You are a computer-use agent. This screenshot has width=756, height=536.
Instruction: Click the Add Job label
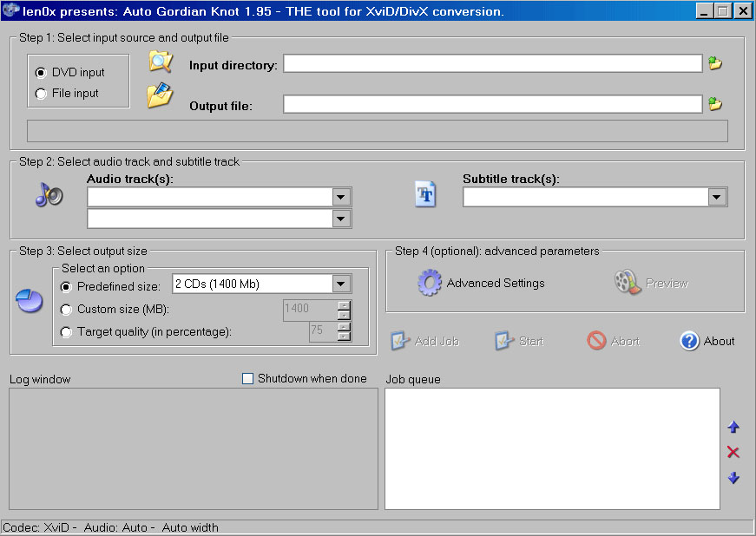(x=437, y=342)
